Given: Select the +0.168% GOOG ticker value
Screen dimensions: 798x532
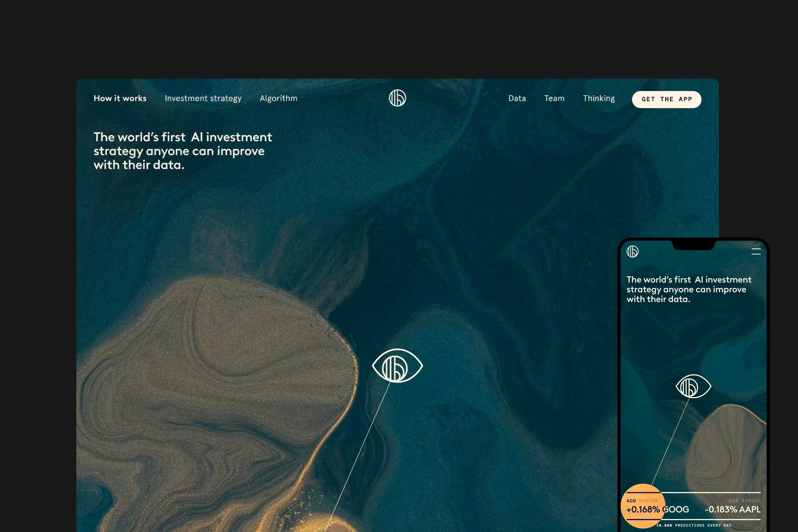Looking at the screenshot, I should point(657,510).
